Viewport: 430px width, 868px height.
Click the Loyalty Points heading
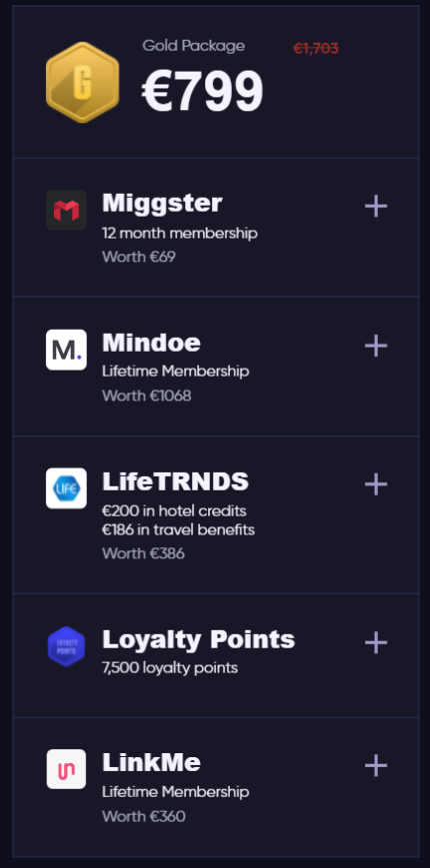tap(198, 640)
